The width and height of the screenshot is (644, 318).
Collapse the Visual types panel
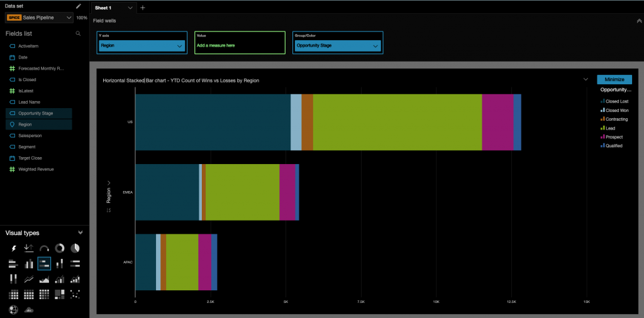point(80,233)
